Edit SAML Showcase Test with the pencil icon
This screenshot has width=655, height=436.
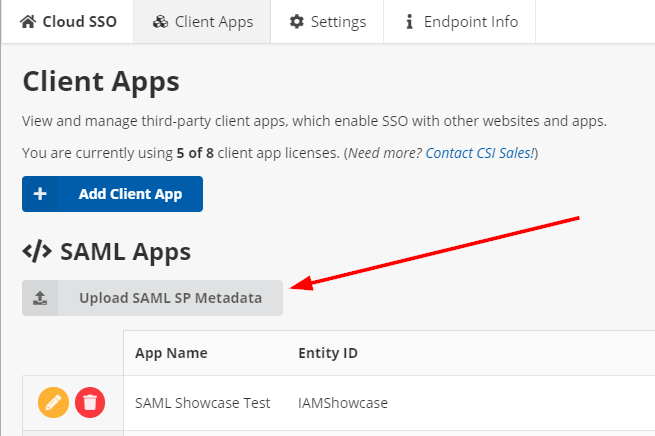click(53, 403)
